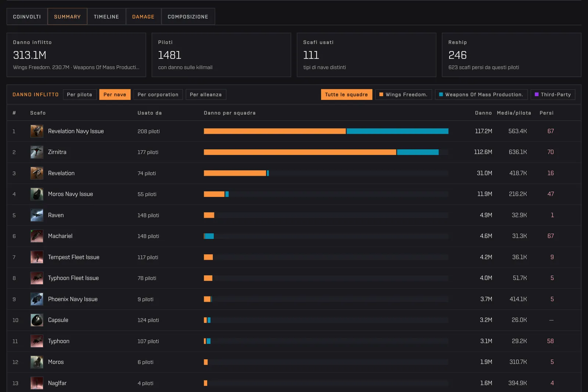Open the Coinvolti tab
Image resolution: width=588 pixels, height=392 pixels.
coord(27,17)
